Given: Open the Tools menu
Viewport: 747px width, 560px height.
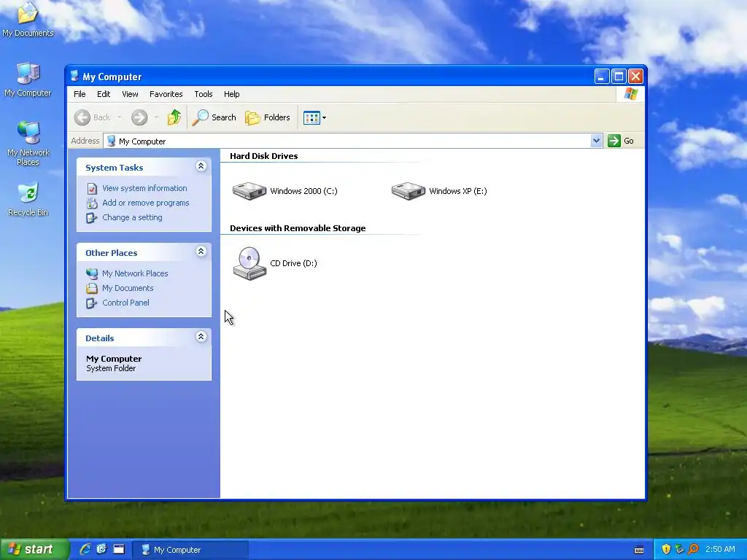Looking at the screenshot, I should [203, 94].
